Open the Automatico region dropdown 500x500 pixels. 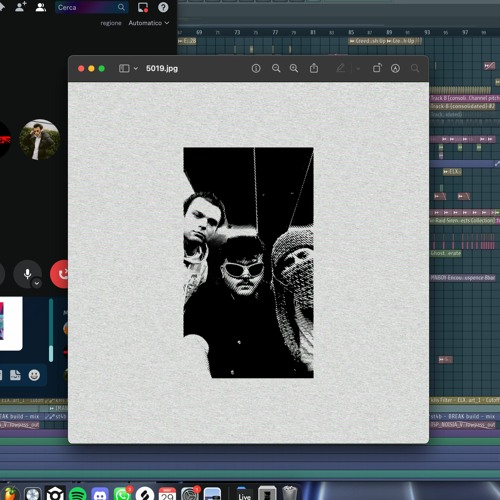click(149, 23)
